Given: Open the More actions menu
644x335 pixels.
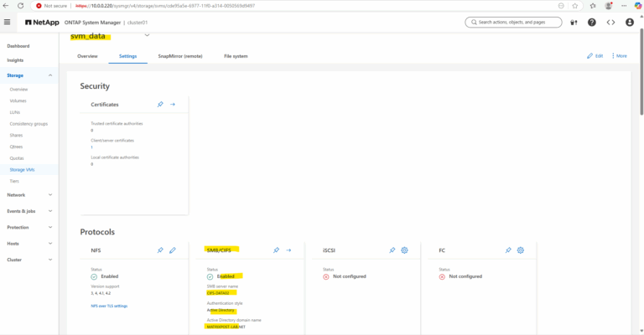Looking at the screenshot, I should [620, 56].
